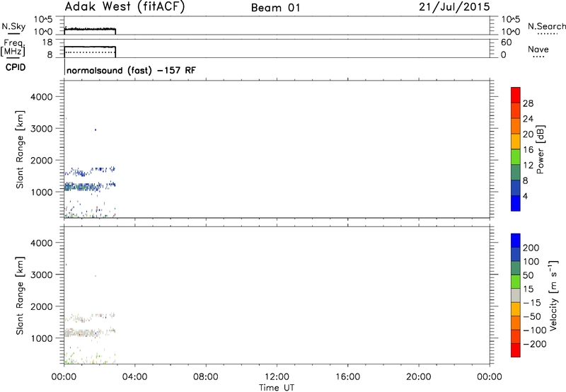Select the '08:00' time axis label
The width and height of the screenshot is (566, 392).
[206, 377]
